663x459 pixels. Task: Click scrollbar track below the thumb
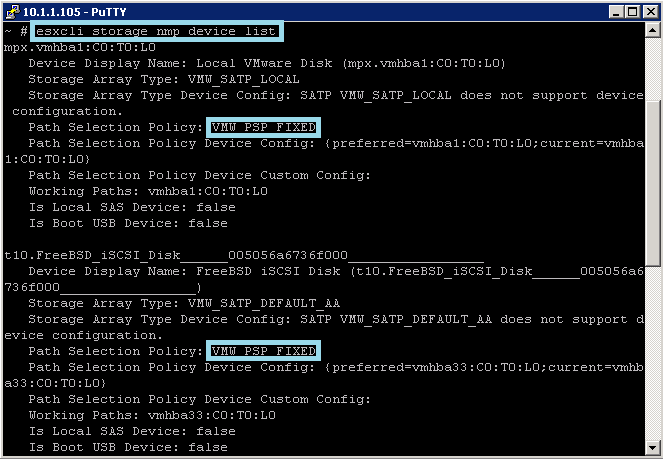(652, 353)
